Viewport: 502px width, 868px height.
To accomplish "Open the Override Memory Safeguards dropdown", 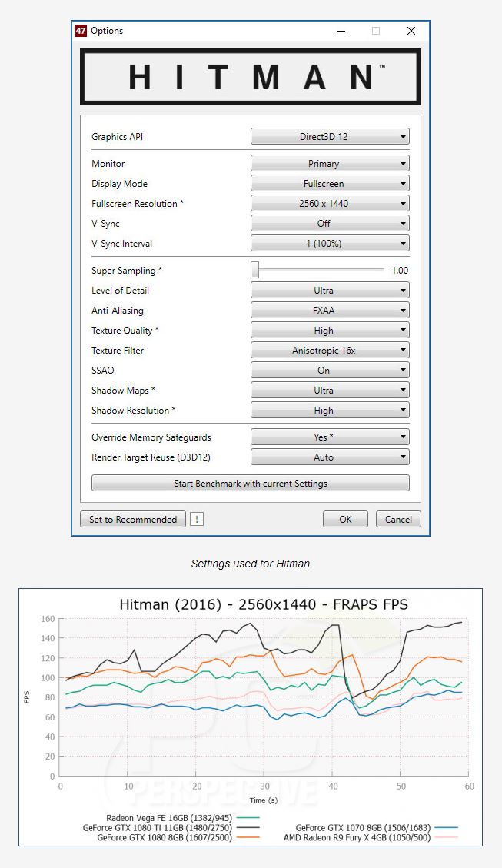I will [330, 437].
